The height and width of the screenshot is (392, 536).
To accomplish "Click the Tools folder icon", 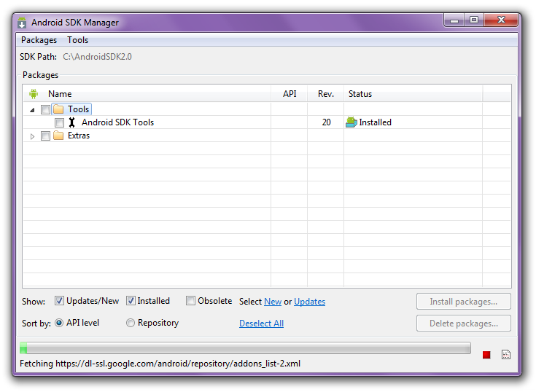I will click(58, 109).
